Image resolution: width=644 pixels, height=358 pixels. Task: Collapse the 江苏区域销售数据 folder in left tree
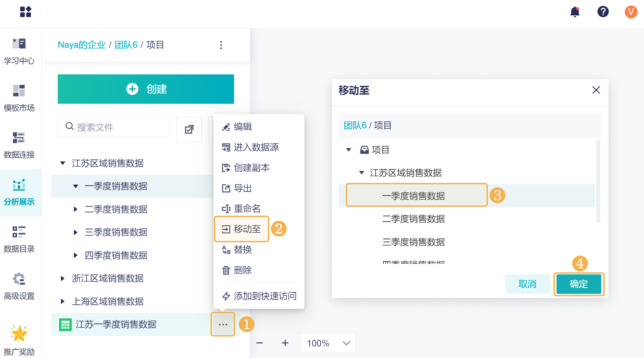(63, 163)
